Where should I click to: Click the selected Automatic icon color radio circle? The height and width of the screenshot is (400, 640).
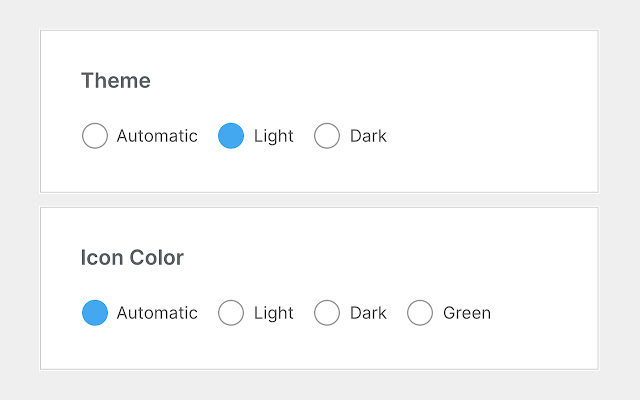(95, 313)
